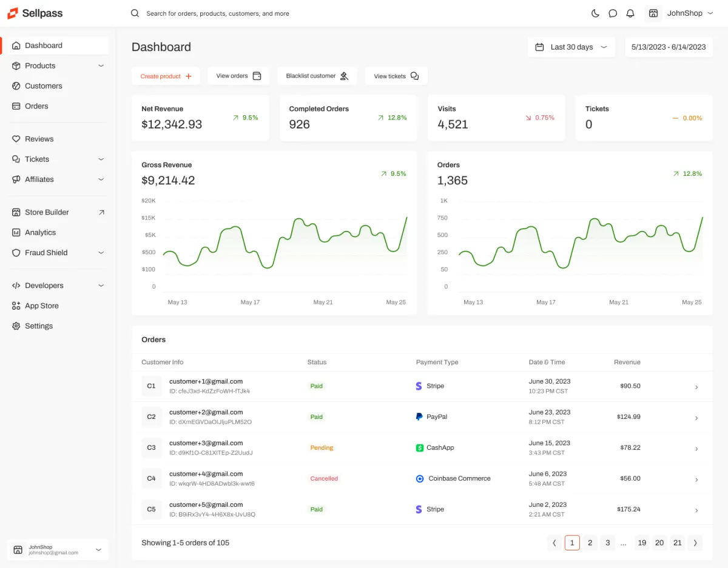Open the chat messages icon

(613, 13)
